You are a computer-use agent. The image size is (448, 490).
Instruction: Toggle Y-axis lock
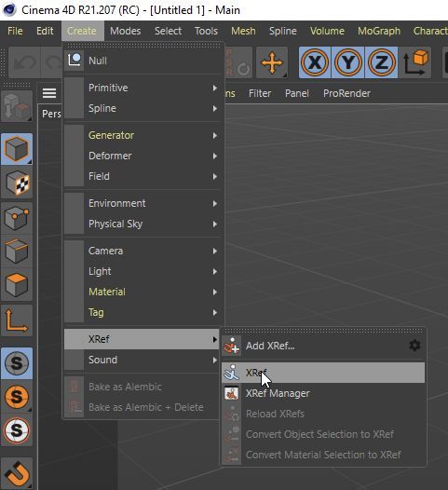[x=348, y=62]
